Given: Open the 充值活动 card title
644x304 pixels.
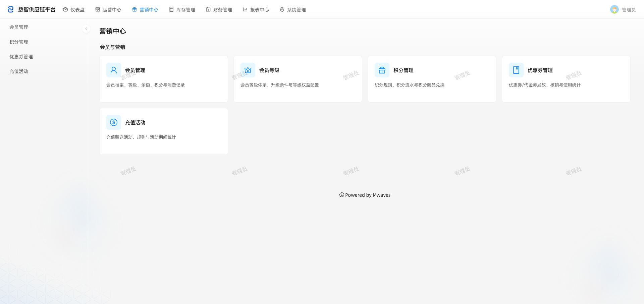Looking at the screenshot, I should [135, 122].
